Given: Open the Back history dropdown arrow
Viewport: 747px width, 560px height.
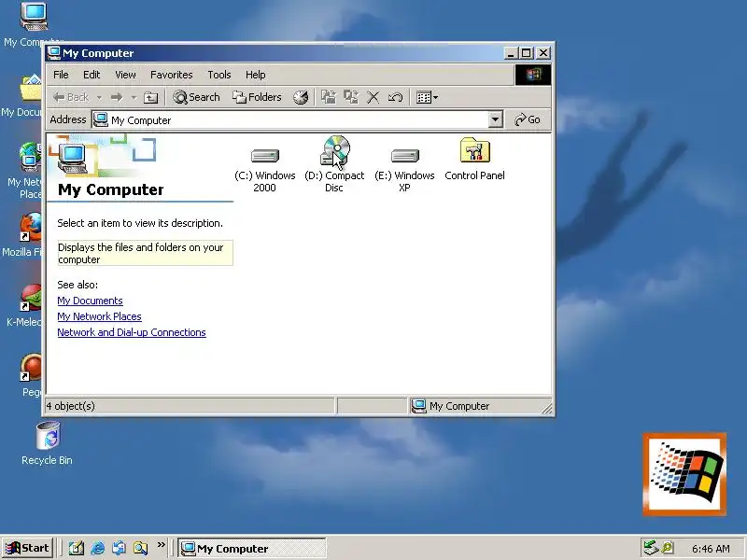Looking at the screenshot, I should (99, 98).
